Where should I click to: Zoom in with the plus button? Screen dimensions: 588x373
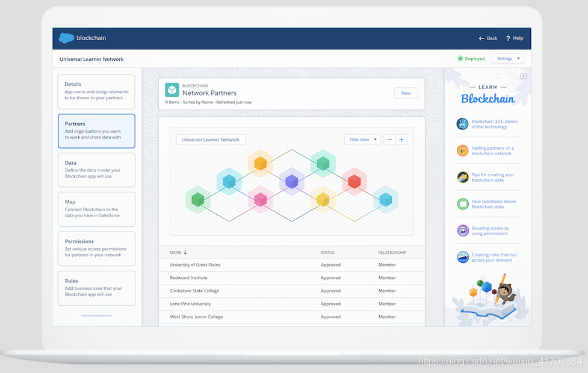coord(401,140)
